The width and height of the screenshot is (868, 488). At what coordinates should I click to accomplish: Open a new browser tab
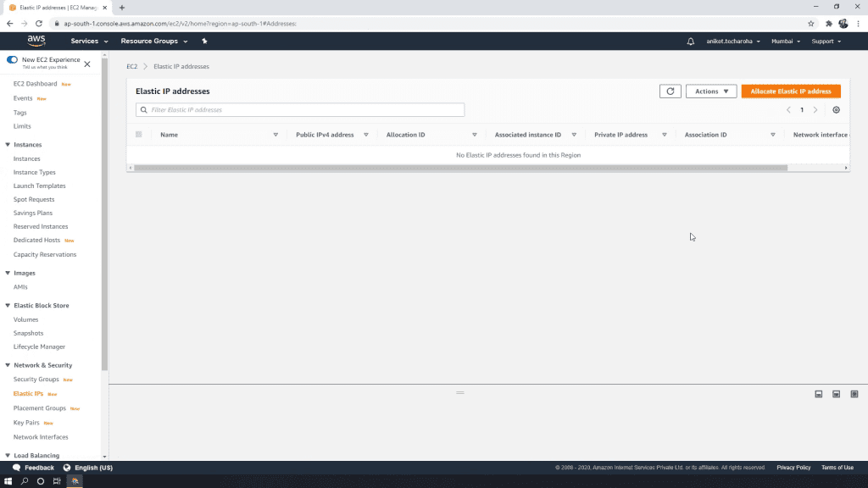point(122,8)
